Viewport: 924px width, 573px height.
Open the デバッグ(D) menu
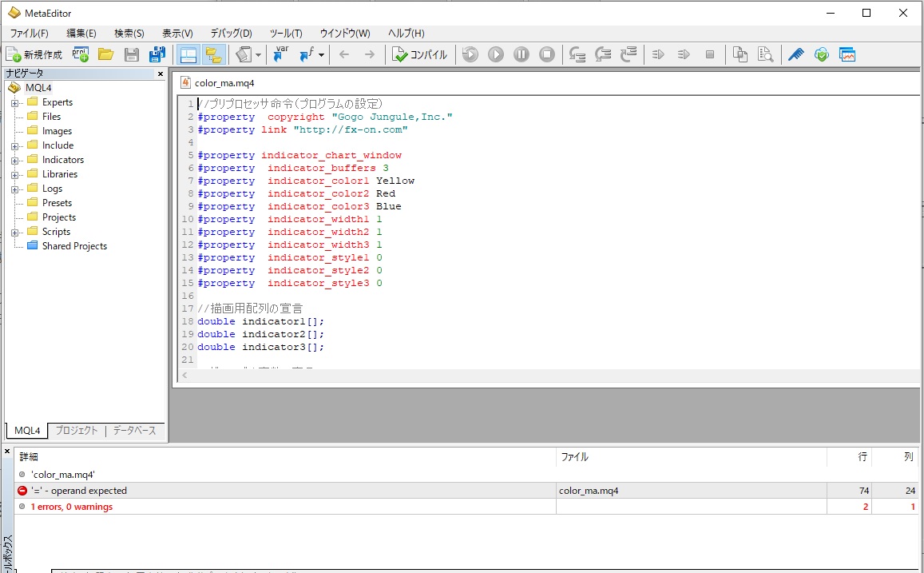(231, 34)
